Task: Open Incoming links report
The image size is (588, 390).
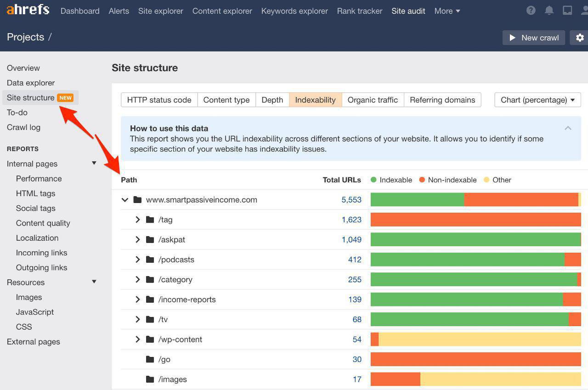Action: click(x=42, y=253)
